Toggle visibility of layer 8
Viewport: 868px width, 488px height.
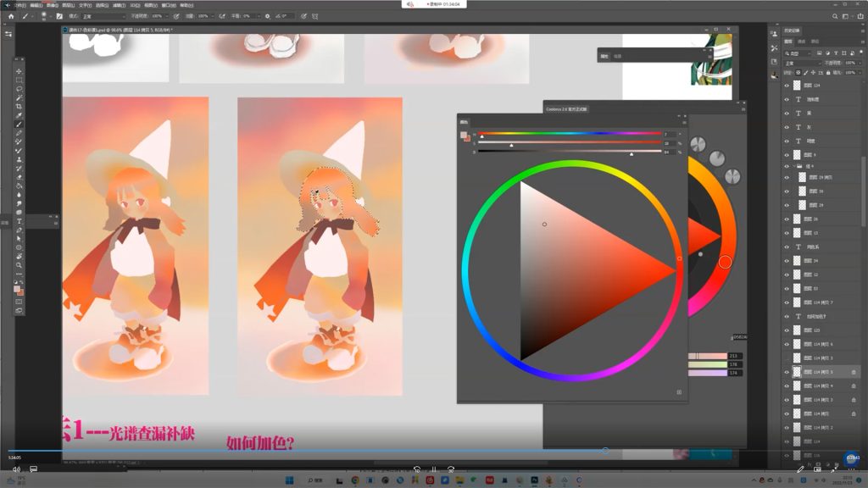787,155
